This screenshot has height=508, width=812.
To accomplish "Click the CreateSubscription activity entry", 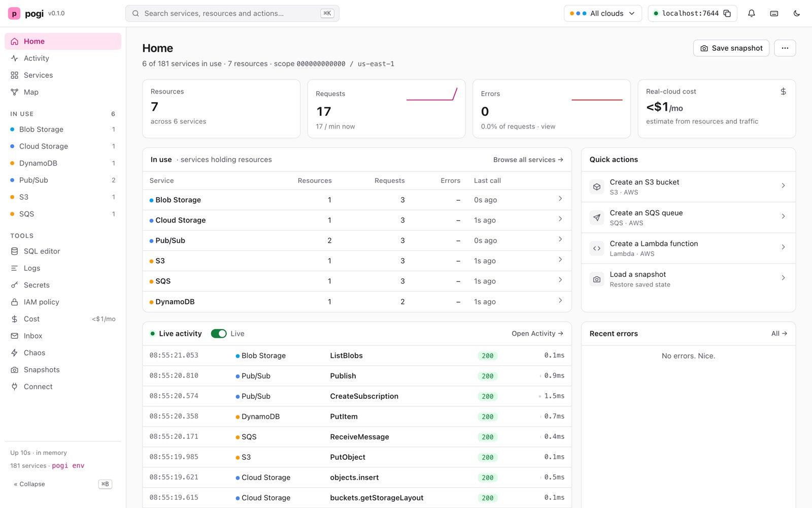I will coord(357,396).
